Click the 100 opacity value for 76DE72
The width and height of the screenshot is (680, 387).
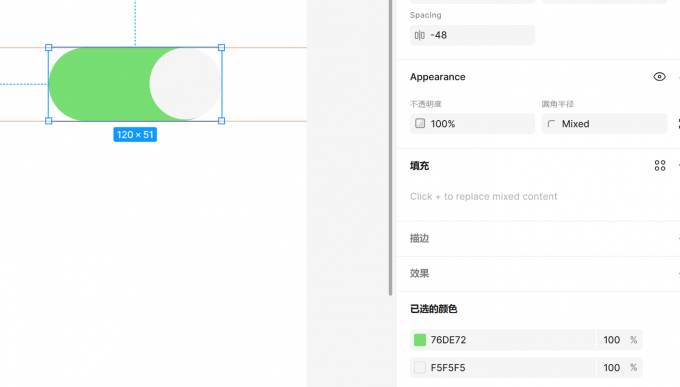(x=611, y=340)
